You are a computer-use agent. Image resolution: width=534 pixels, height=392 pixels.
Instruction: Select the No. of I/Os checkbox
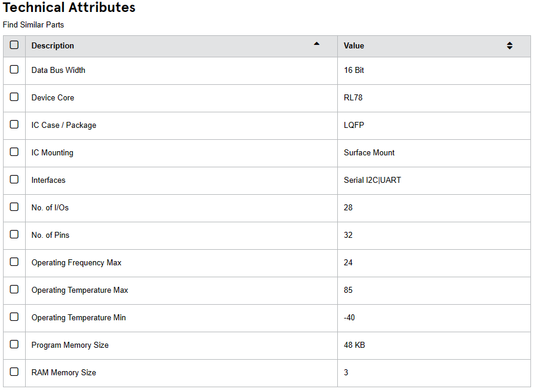pos(14,207)
